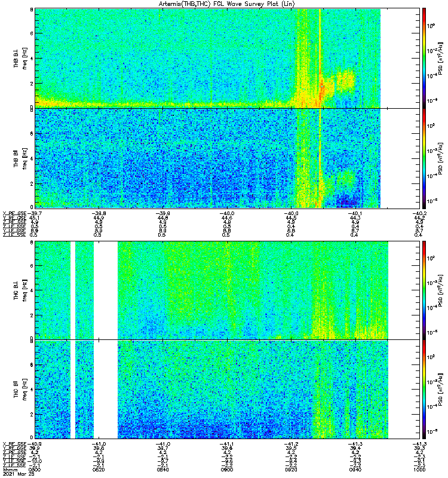Image resolution: width=448 pixels, height=478 pixels.
Task: Click the date '2021 Mar 25'
Action: pyautogui.click(x=19, y=474)
